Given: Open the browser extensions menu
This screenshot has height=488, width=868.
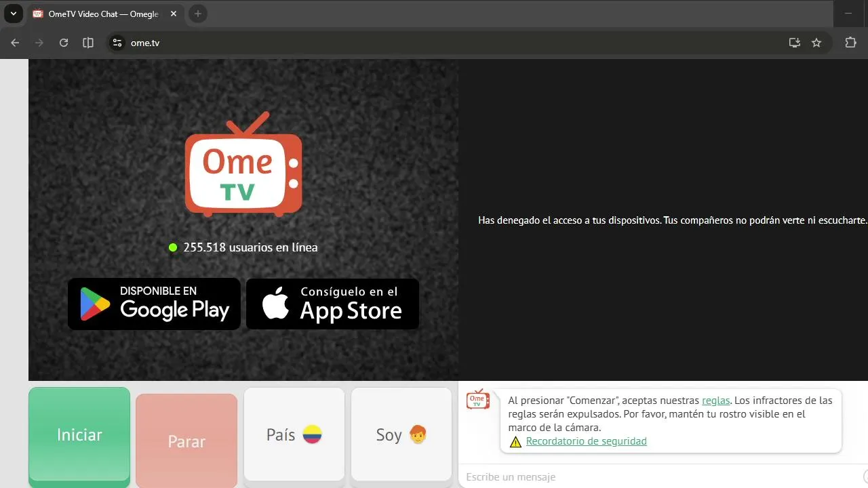Looking at the screenshot, I should click(850, 43).
